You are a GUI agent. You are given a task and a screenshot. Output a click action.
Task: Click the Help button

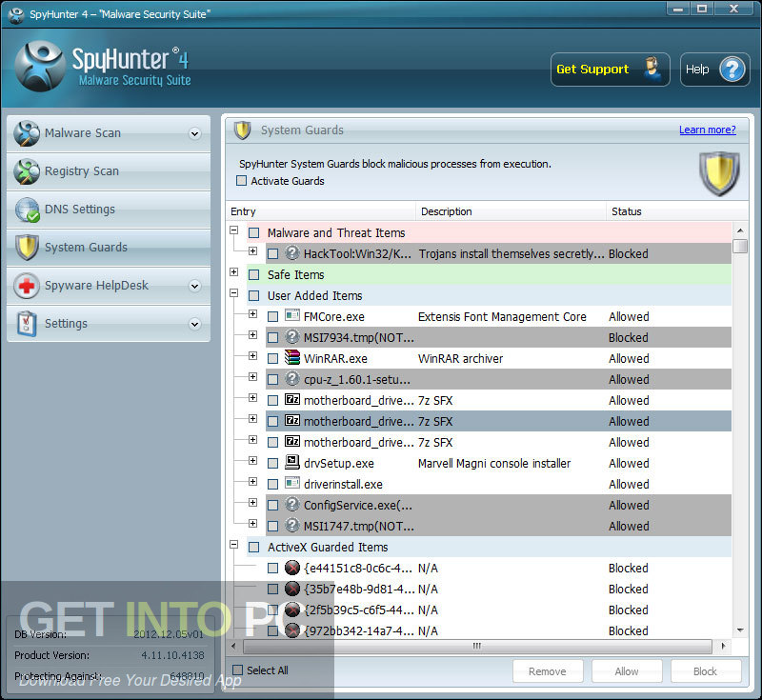(715, 70)
